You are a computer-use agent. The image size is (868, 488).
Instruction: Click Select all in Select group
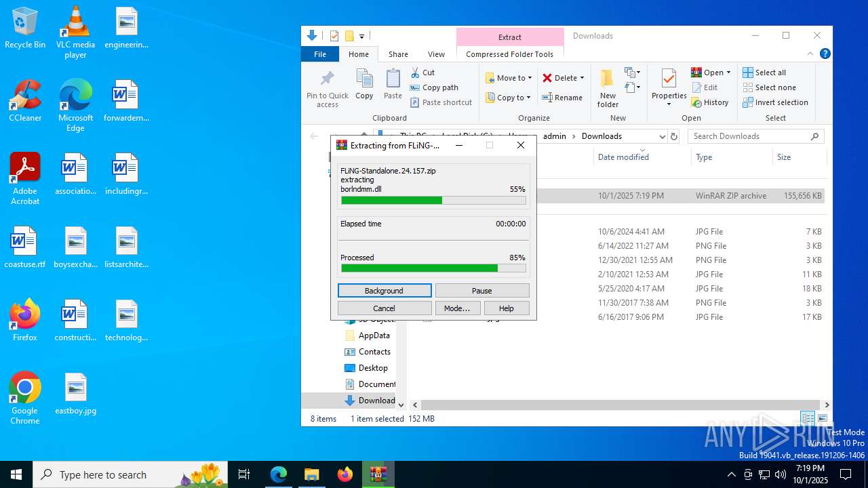point(764,73)
